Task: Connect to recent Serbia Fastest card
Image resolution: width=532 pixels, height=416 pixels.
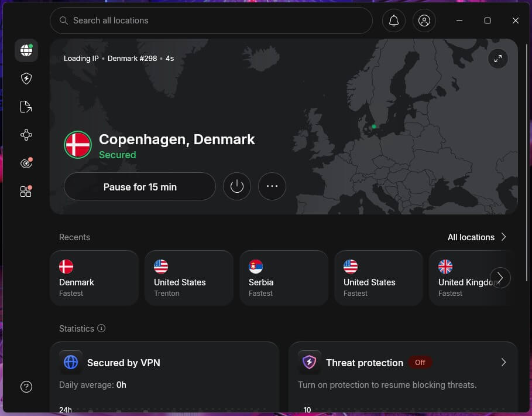Action: point(284,278)
